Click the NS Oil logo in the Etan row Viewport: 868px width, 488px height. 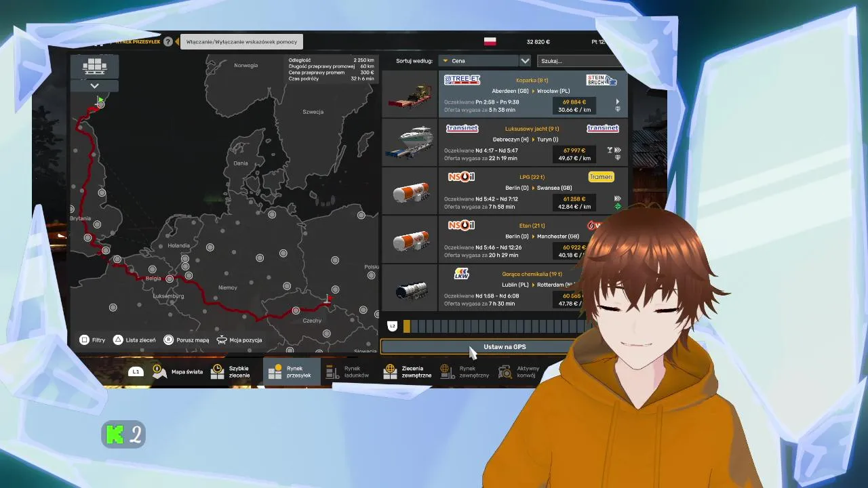click(x=461, y=225)
